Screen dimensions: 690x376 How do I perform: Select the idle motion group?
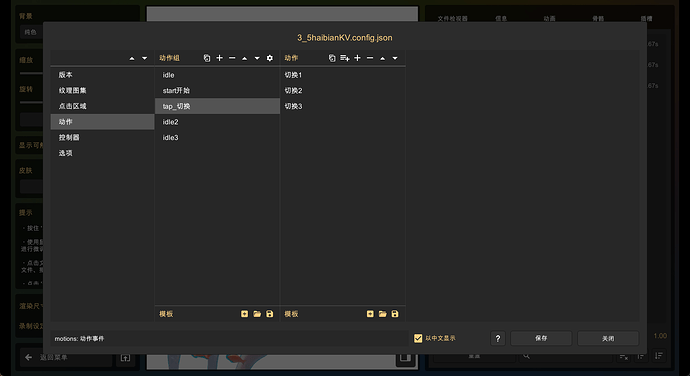tap(217, 75)
